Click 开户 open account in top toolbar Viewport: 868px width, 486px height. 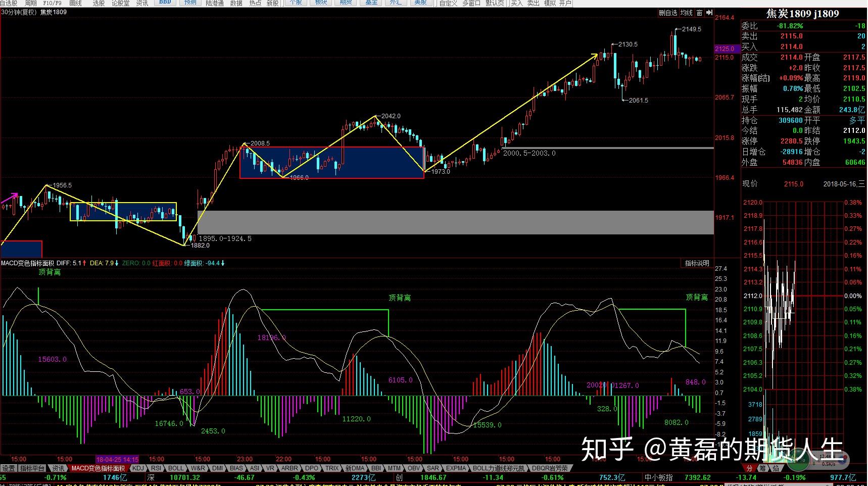565,3
